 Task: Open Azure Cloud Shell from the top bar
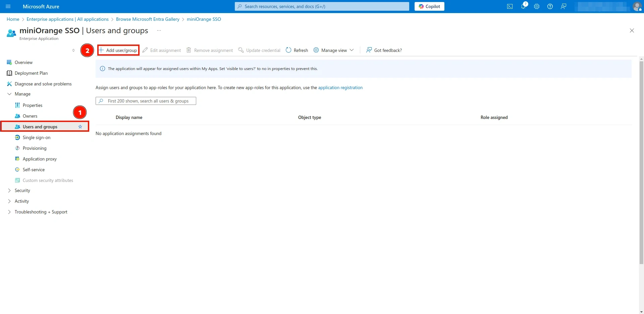coord(509,6)
